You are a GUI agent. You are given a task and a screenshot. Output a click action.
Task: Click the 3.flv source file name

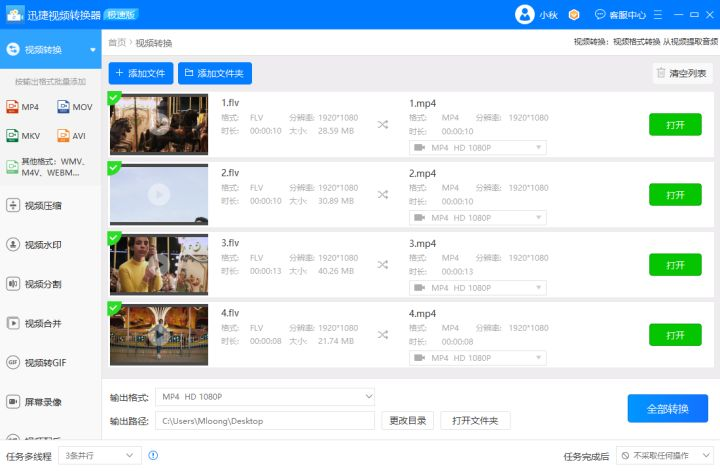[230, 243]
